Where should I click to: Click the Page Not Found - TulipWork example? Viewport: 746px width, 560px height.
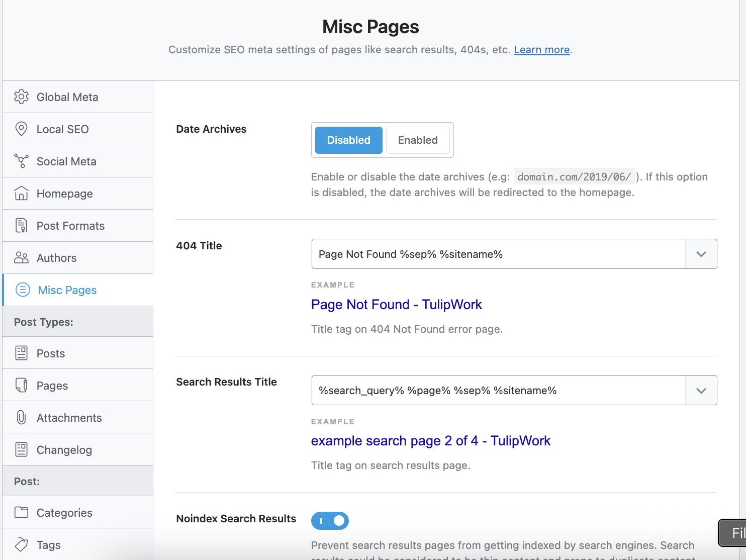396,305
